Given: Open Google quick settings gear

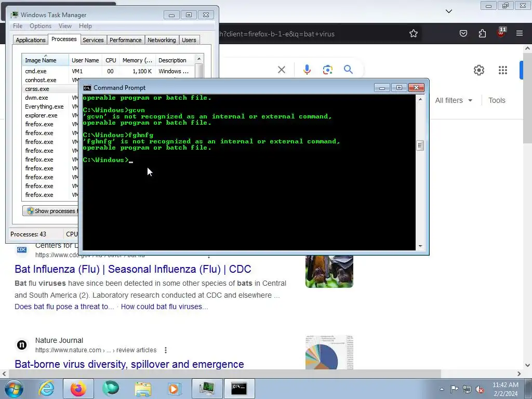Looking at the screenshot, I should click(478, 70).
